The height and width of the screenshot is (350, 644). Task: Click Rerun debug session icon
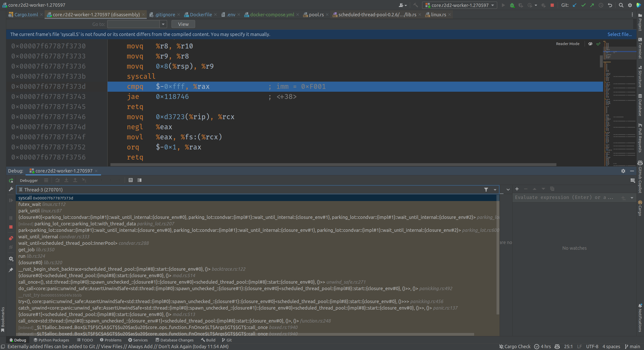pos(11,181)
